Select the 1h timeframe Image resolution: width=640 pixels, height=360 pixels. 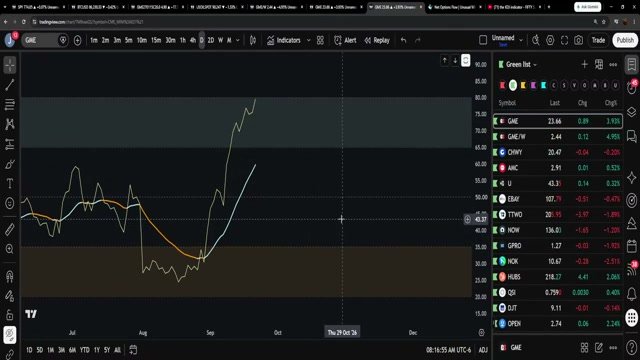click(183, 40)
